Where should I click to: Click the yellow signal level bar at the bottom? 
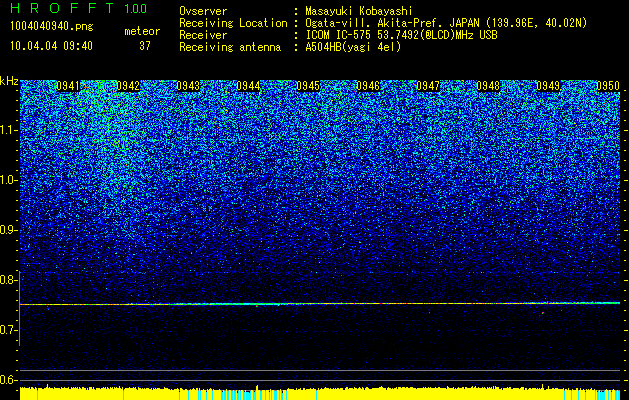320,394
